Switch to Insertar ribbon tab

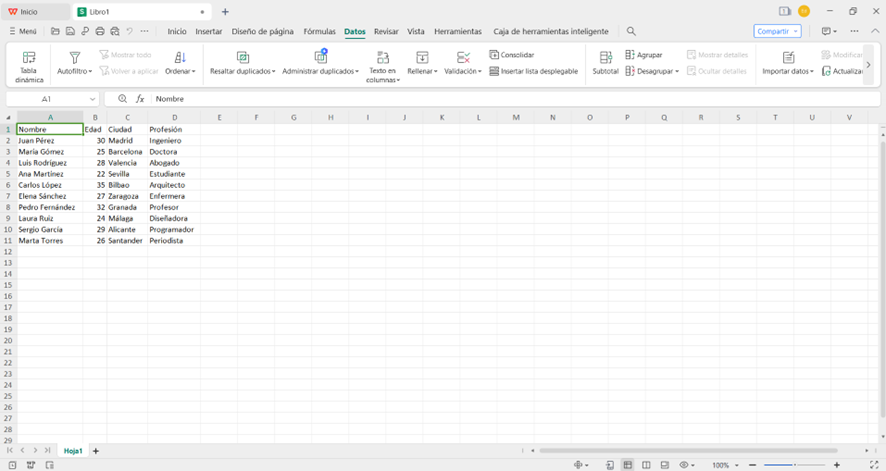[209, 31]
